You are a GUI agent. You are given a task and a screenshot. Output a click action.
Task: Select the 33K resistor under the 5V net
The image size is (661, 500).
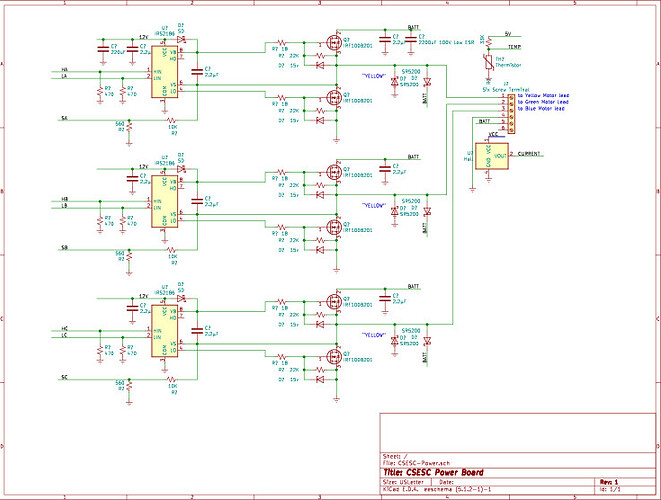(489, 42)
